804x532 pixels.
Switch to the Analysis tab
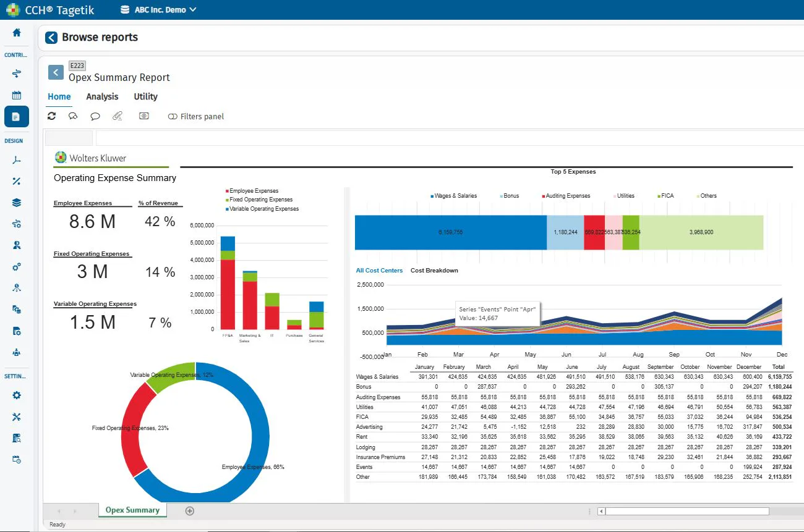tap(102, 97)
